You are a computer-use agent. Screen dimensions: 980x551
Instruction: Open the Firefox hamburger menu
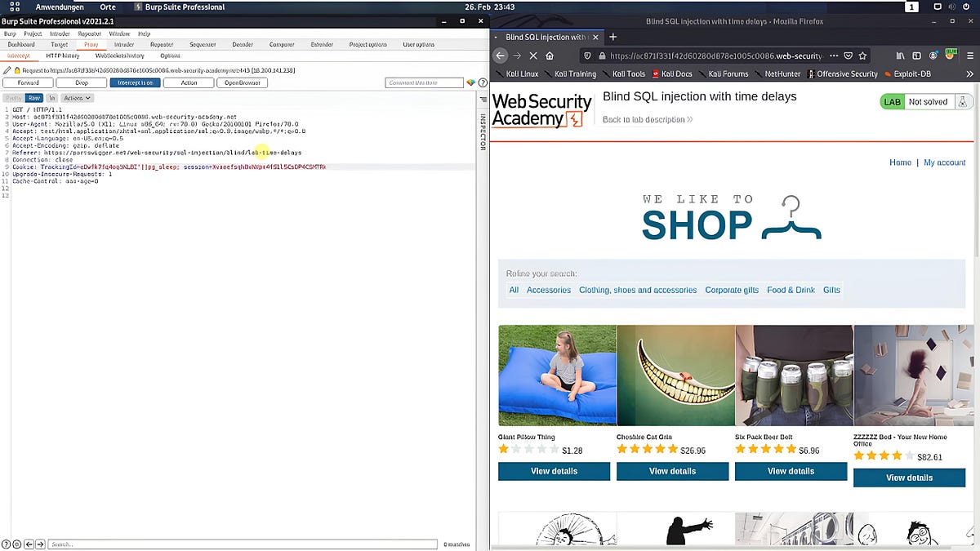coord(970,55)
